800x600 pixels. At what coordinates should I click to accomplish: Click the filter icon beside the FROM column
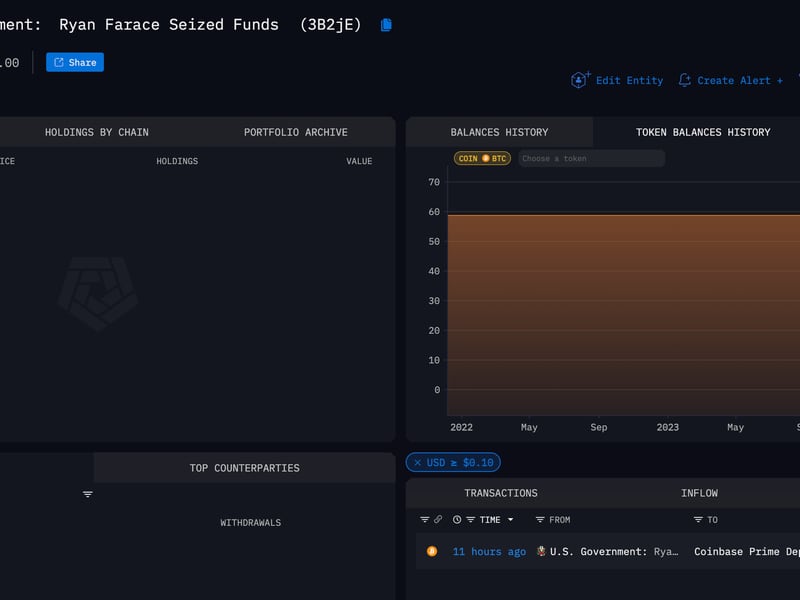[x=540, y=519]
